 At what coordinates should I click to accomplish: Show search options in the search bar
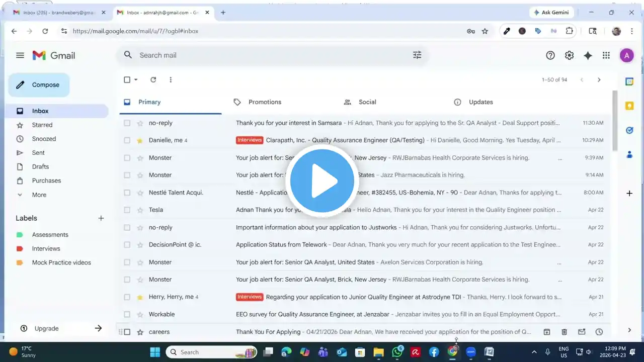tap(417, 55)
